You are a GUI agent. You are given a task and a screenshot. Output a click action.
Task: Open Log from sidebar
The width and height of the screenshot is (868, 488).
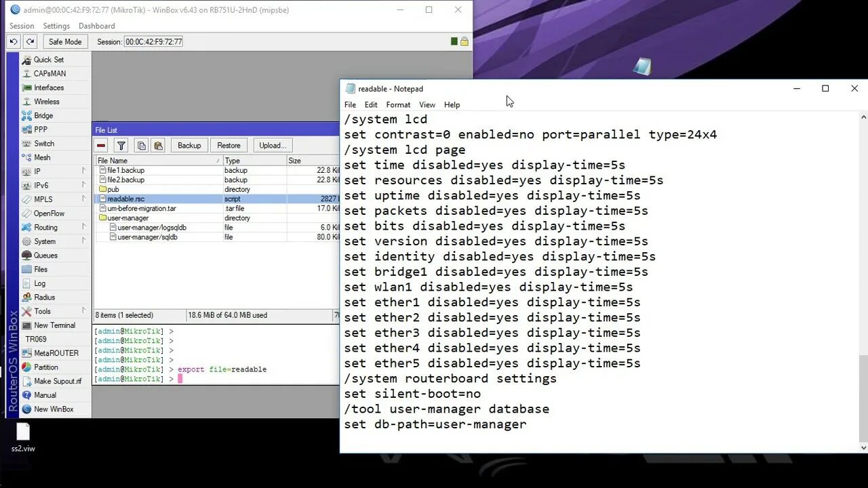click(39, 283)
